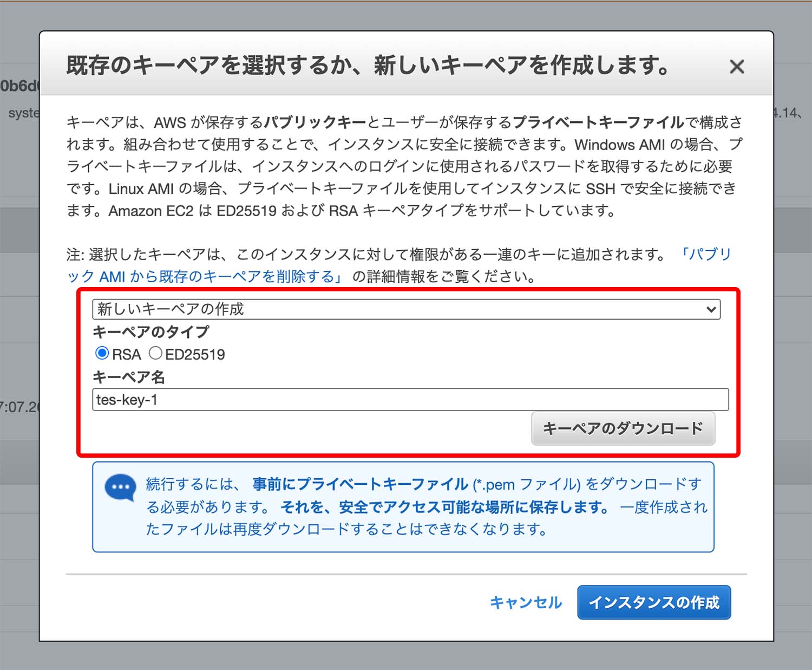Click the キーペアのダウンロード button
The height and width of the screenshot is (670, 812).
click(623, 428)
